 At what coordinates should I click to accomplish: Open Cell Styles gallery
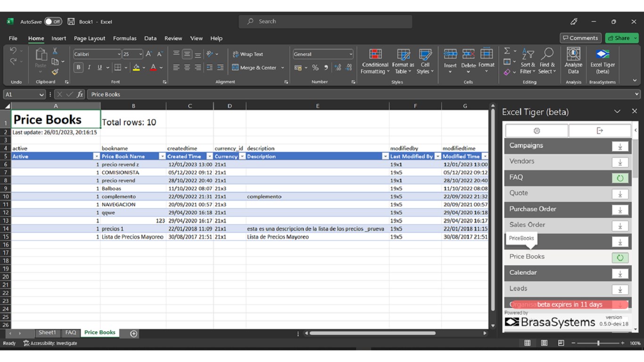click(425, 61)
